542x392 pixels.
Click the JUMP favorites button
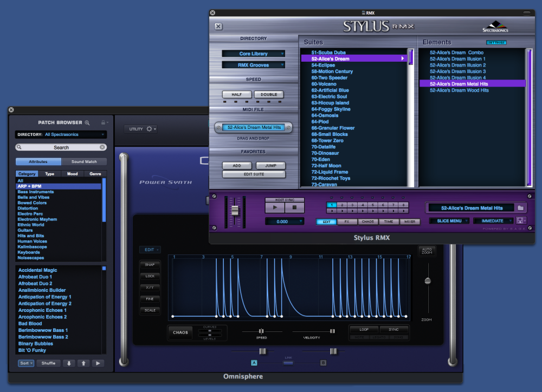(x=270, y=166)
